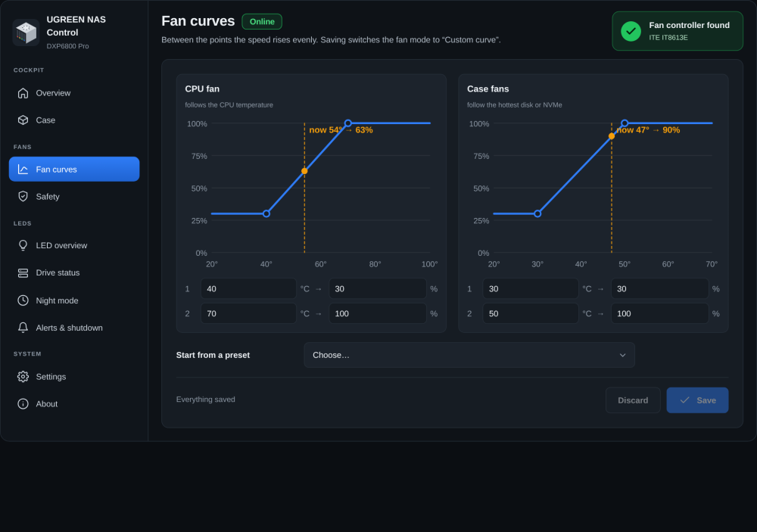Image resolution: width=757 pixels, height=532 pixels.
Task: Click the LED overview lightbulb icon
Action: [x=23, y=246]
